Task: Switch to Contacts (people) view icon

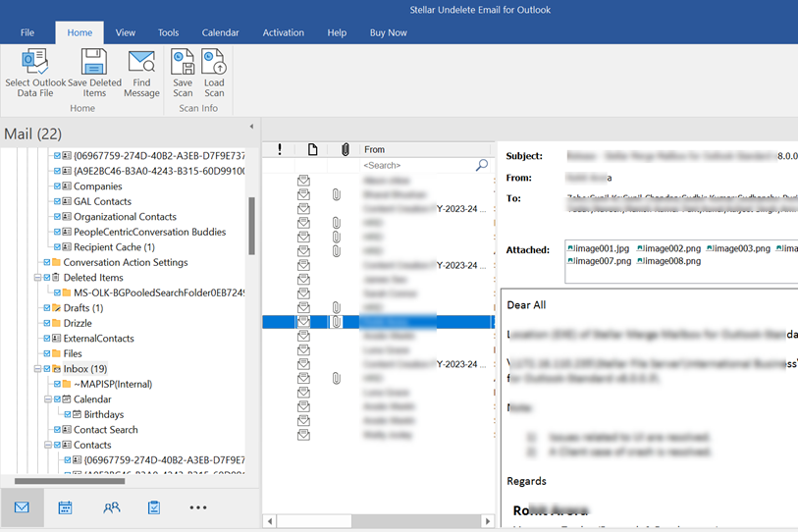Action: coord(112,507)
